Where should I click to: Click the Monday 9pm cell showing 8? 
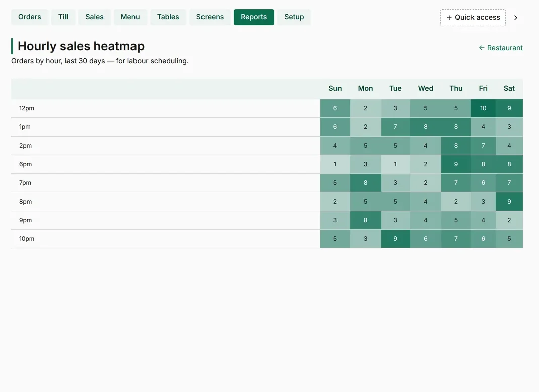365,220
